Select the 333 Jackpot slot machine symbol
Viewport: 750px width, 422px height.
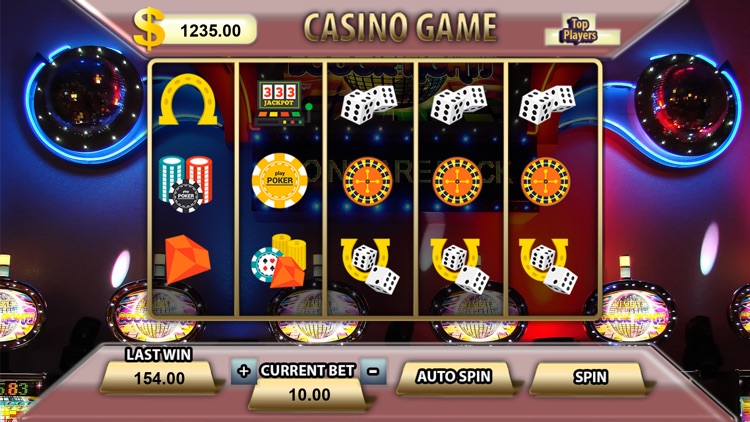pos(282,103)
